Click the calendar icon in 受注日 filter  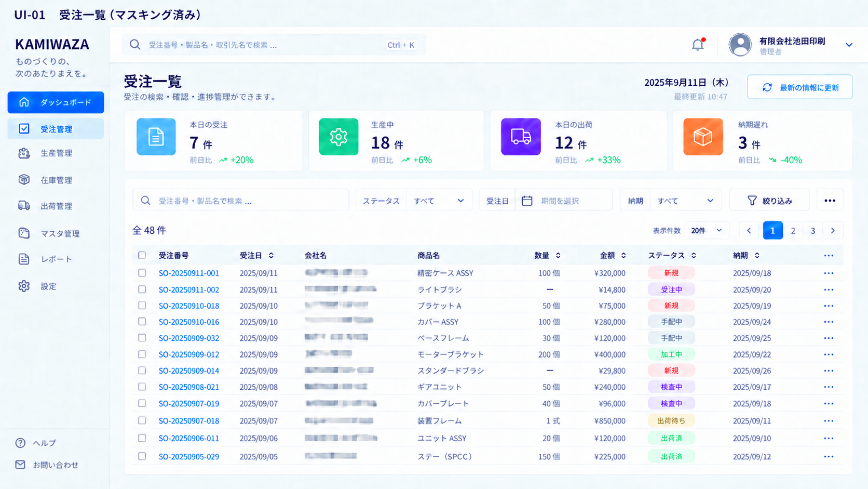click(527, 201)
